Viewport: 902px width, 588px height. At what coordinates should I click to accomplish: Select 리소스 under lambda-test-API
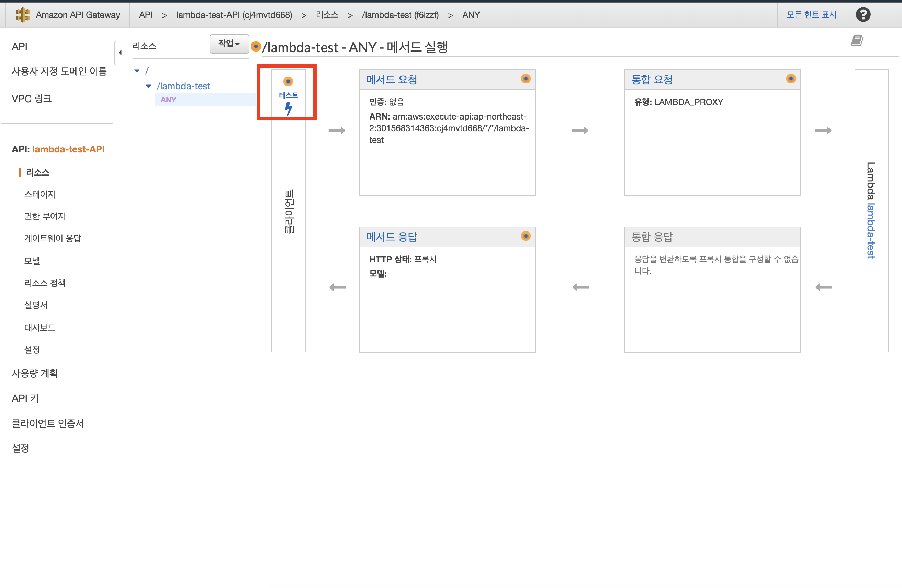pos(37,172)
